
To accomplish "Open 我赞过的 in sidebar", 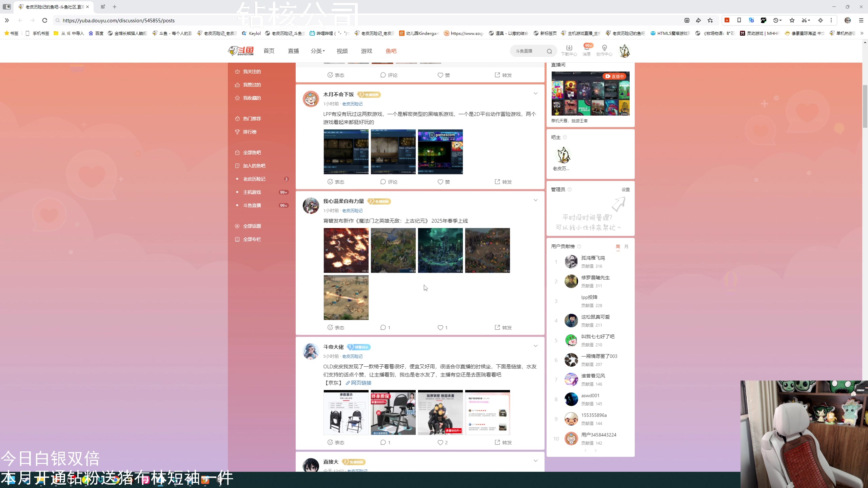I will point(252,85).
